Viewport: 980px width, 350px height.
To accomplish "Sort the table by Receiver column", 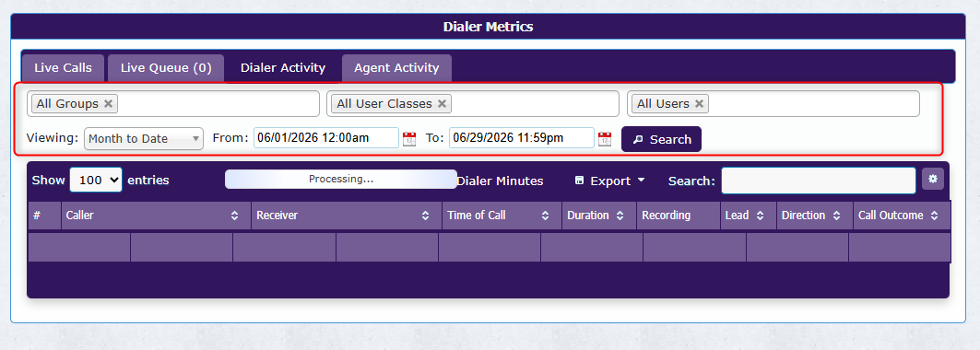I will click(347, 216).
